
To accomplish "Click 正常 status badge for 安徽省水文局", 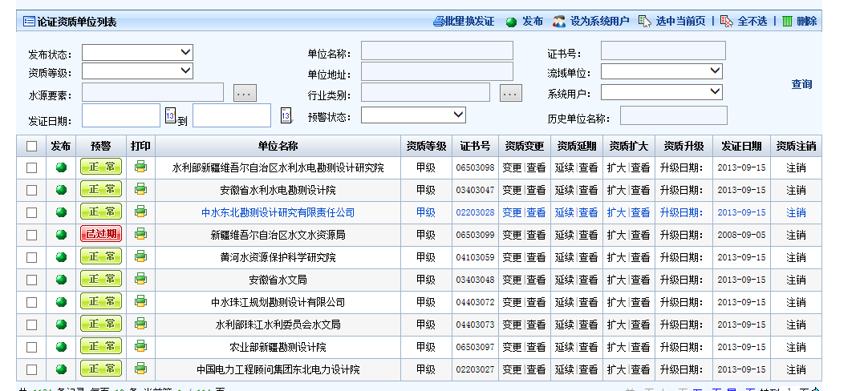I will tap(101, 279).
